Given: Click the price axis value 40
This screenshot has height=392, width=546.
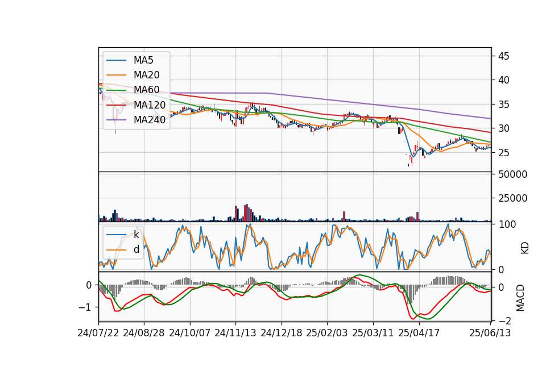Looking at the screenshot, I should coord(503,80).
